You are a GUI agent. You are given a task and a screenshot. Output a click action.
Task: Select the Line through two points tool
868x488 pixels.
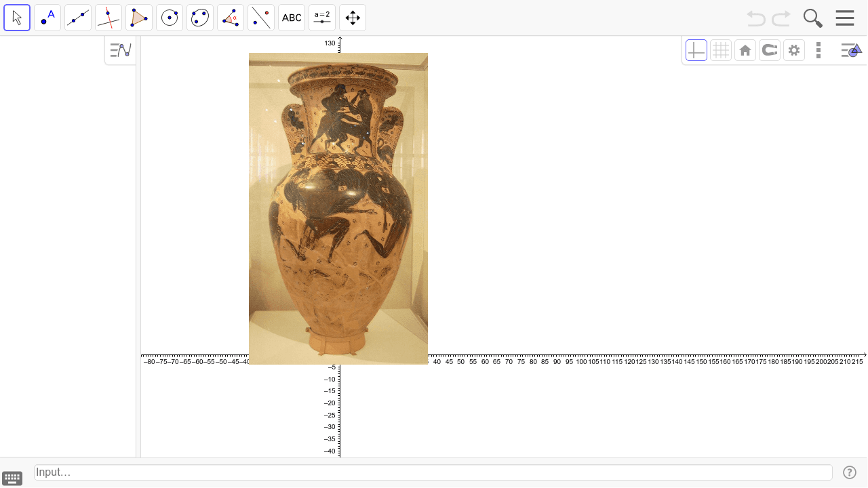click(78, 18)
